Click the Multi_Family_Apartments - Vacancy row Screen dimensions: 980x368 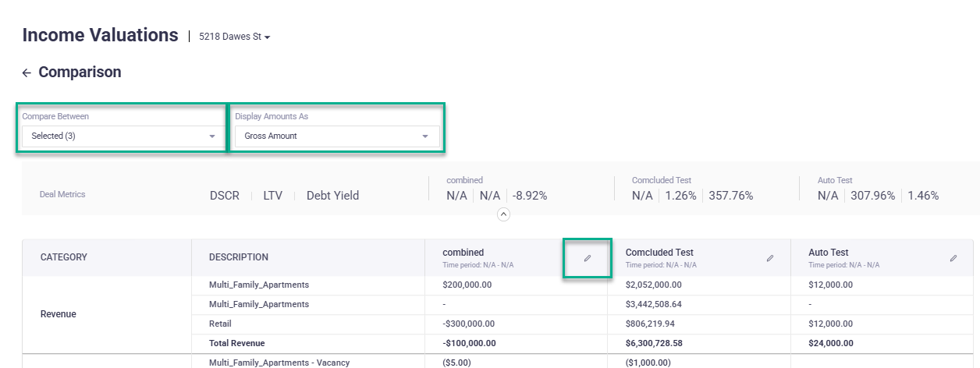click(x=279, y=363)
